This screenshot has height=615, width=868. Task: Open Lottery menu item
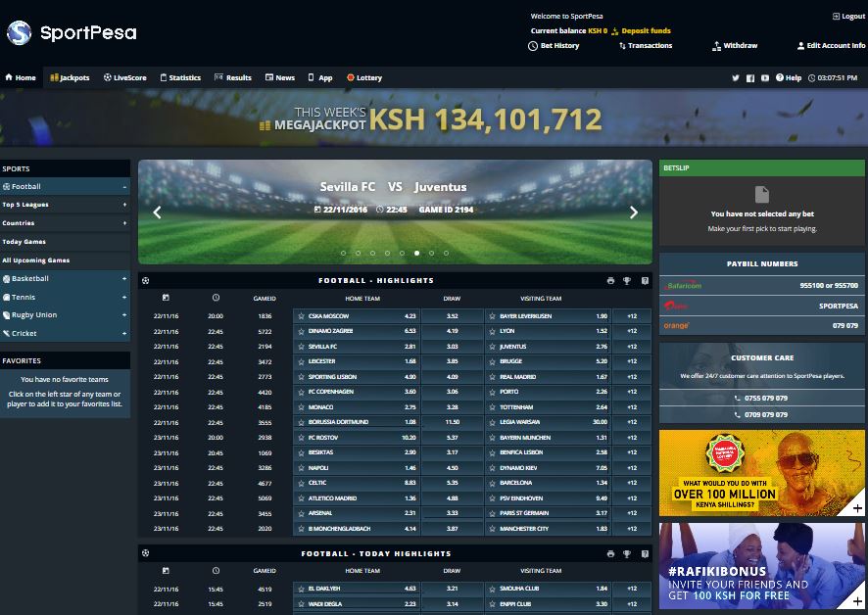pos(364,78)
